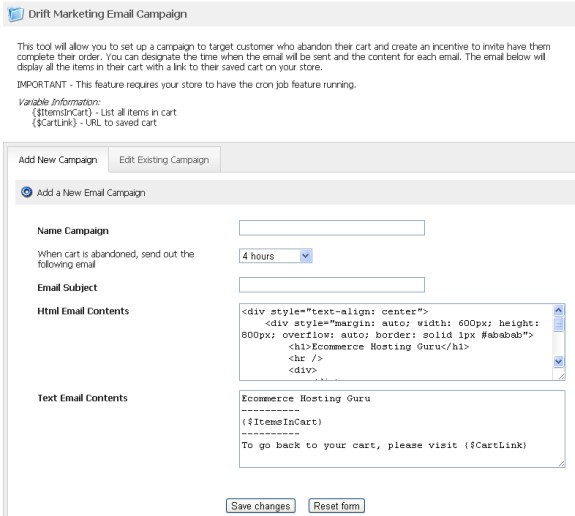
Task: Switch to the Add New Campaign tab
Action: (x=58, y=160)
